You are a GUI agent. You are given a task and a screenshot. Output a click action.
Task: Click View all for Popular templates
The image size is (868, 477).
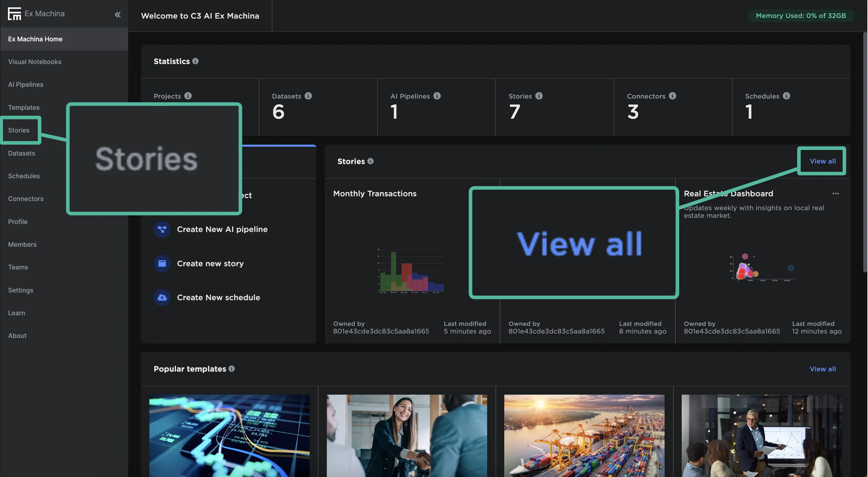pos(823,369)
